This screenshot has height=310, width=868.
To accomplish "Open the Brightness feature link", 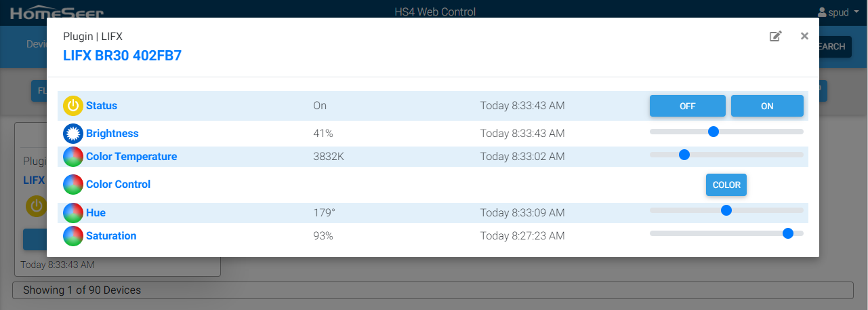I will [x=112, y=134].
